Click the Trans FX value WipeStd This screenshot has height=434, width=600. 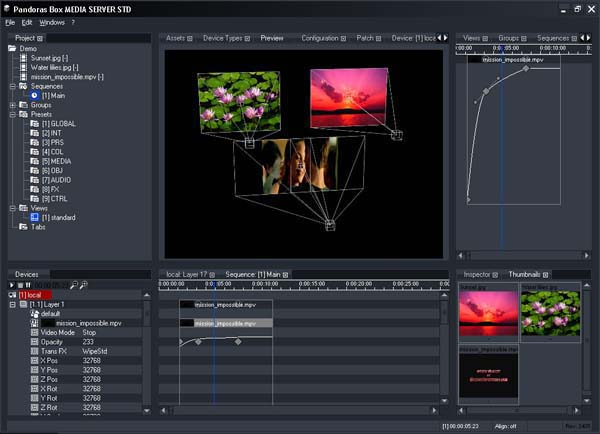click(95, 351)
